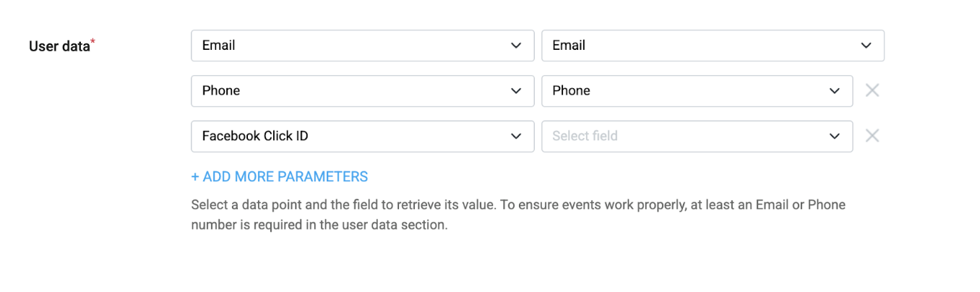Click the help text about Email or Phone
The width and height of the screenshot is (980, 292).
coord(518,215)
